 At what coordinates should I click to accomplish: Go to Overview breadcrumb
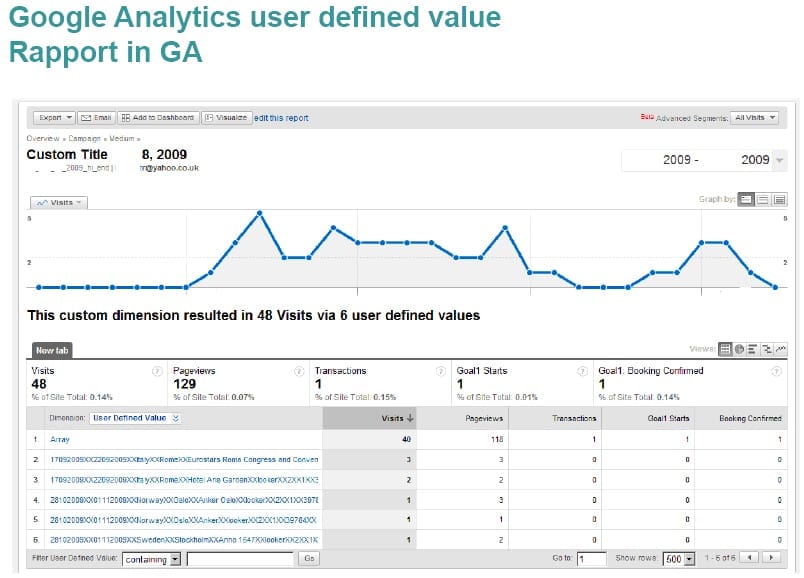(43, 138)
